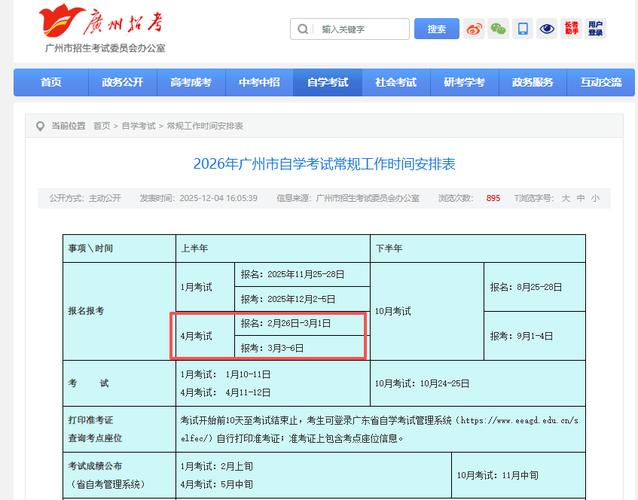The image size is (638, 500).
Task: Open the 中考中招 nav tab
Action: (259, 82)
